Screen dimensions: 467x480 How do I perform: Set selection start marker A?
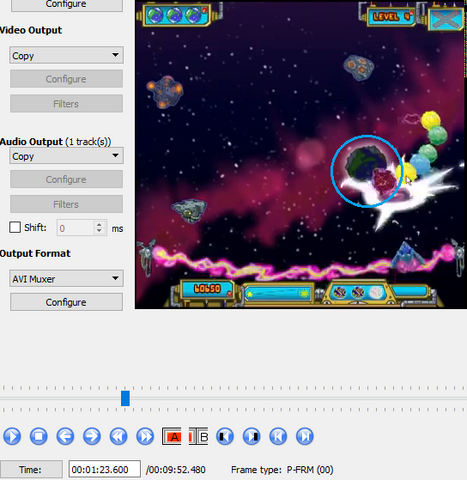pos(172,436)
